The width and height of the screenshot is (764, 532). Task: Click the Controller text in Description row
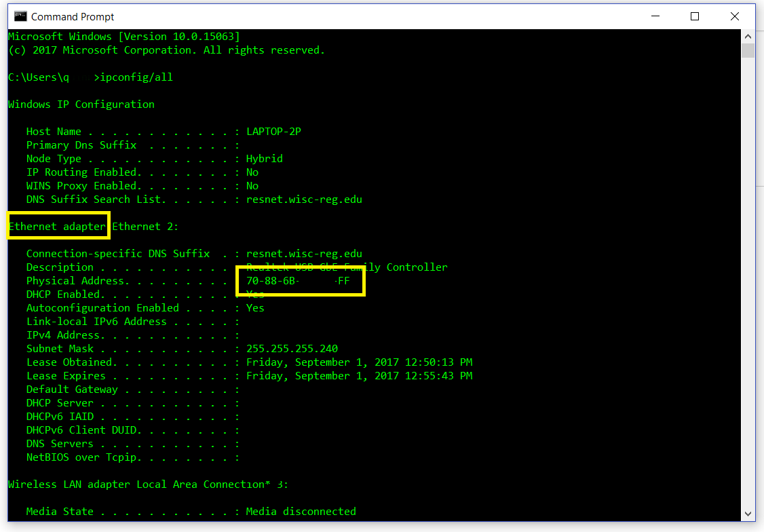(417, 267)
